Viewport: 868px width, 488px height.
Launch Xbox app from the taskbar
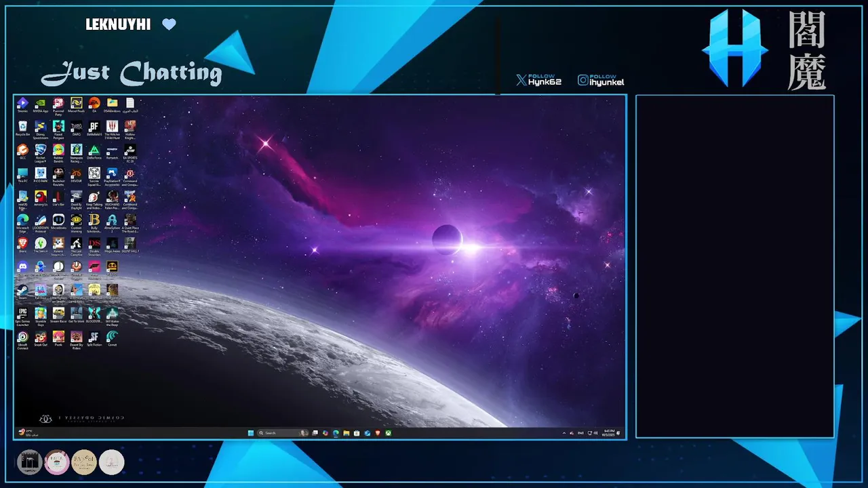pos(388,432)
